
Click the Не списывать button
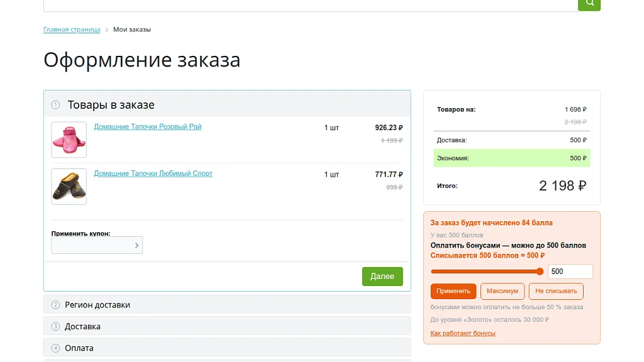pyautogui.click(x=556, y=291)
